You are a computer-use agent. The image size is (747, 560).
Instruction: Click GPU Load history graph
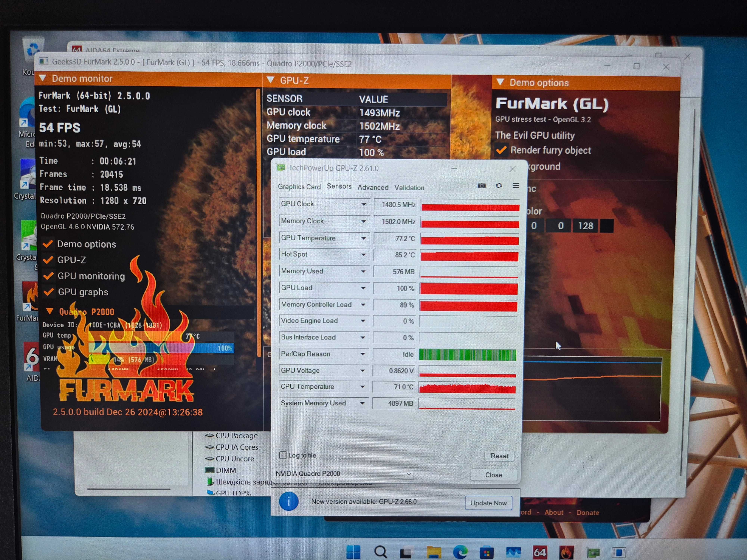tap(469, 289)
